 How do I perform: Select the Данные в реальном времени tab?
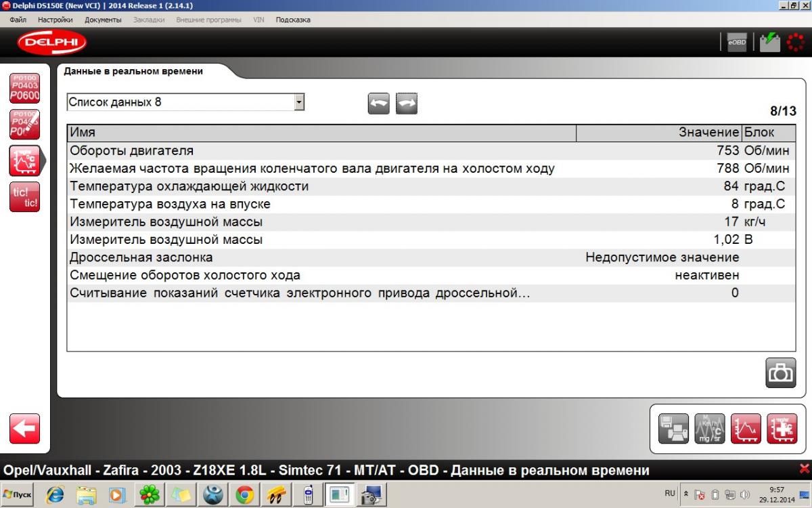coord(133,70)
